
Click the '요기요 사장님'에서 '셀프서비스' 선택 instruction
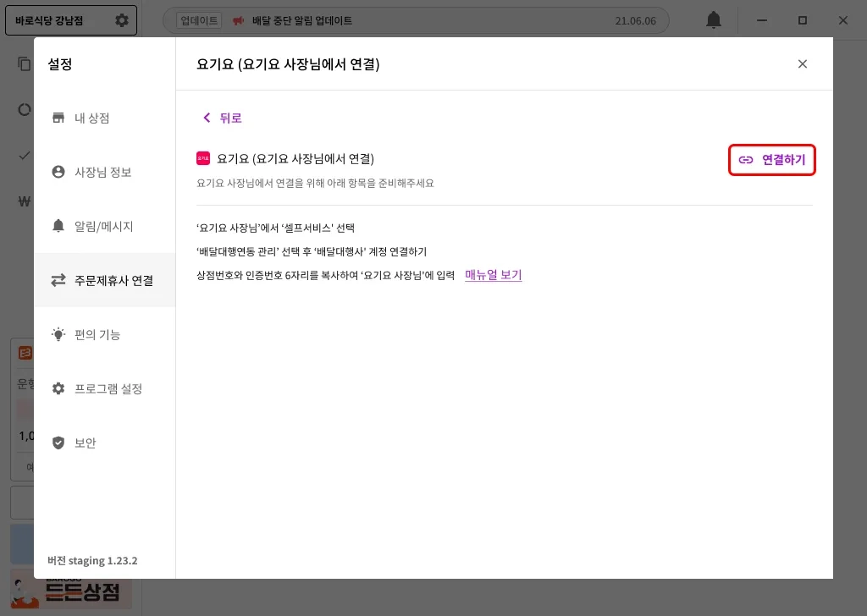[275, 228]
